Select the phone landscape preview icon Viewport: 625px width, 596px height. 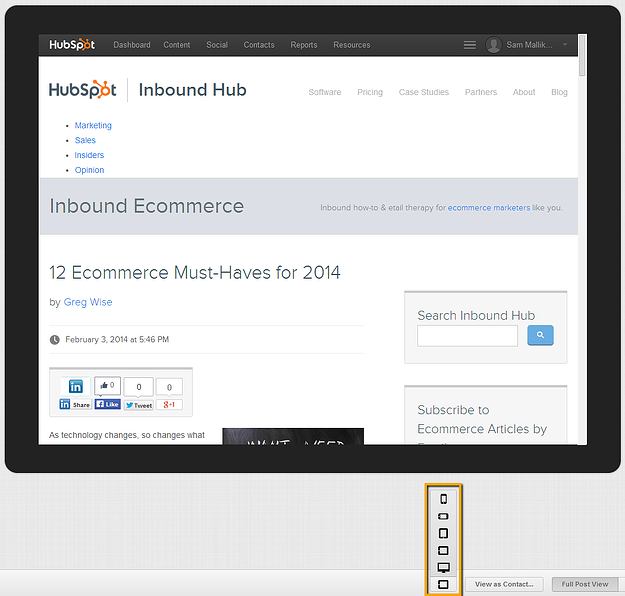(443, 516)
